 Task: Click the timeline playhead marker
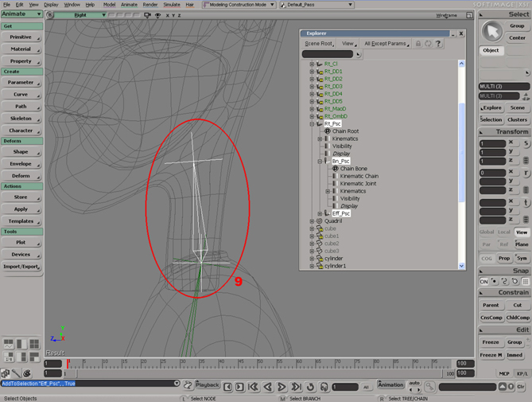[x=68, y=363]
